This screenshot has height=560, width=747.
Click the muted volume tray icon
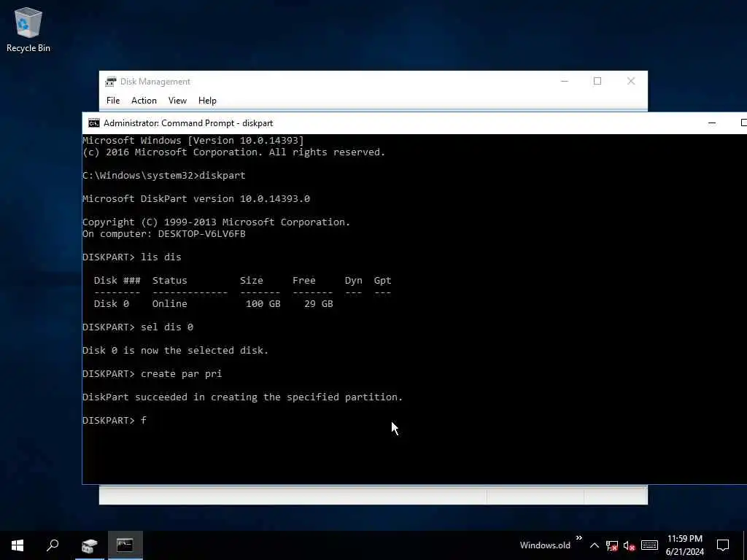(x=629, y=545)
